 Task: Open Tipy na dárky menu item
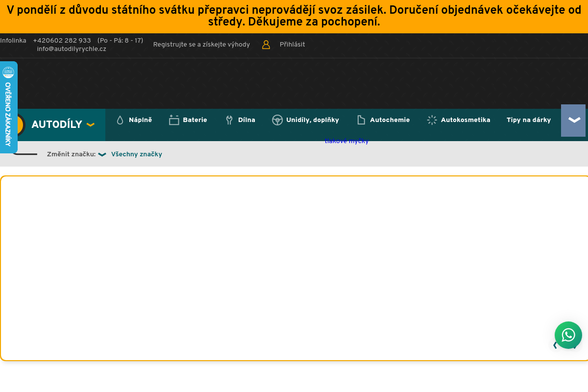[x=529, y=120]
